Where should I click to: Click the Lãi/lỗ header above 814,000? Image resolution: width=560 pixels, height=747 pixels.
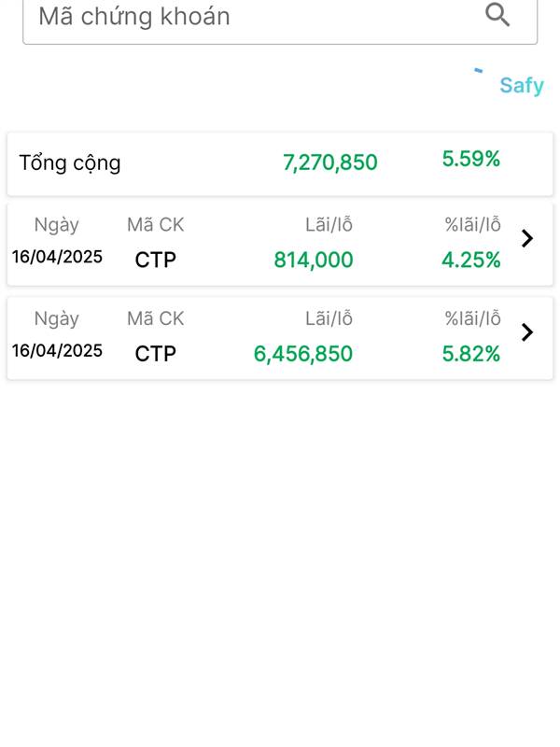(x=329, y=224)
